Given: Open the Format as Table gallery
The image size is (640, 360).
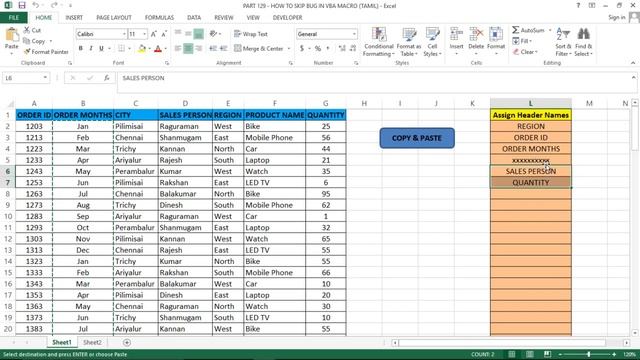Looking at the screenshot, I should tap(409, 42).
